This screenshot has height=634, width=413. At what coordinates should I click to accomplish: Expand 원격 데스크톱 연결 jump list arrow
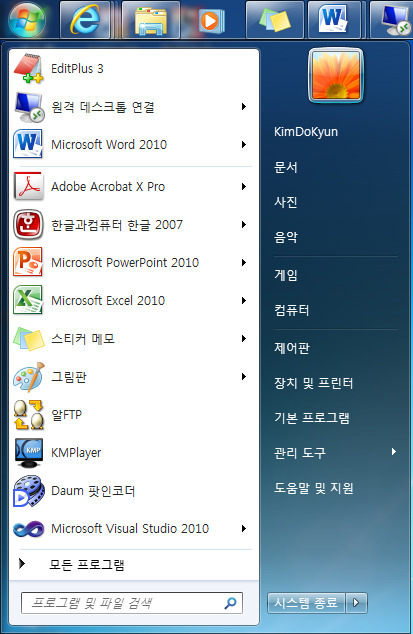(x=244, y=107)
